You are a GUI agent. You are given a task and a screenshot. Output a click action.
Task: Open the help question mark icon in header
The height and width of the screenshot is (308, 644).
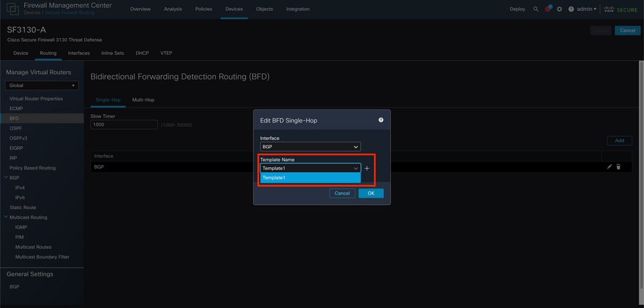[x=571, y=9]
